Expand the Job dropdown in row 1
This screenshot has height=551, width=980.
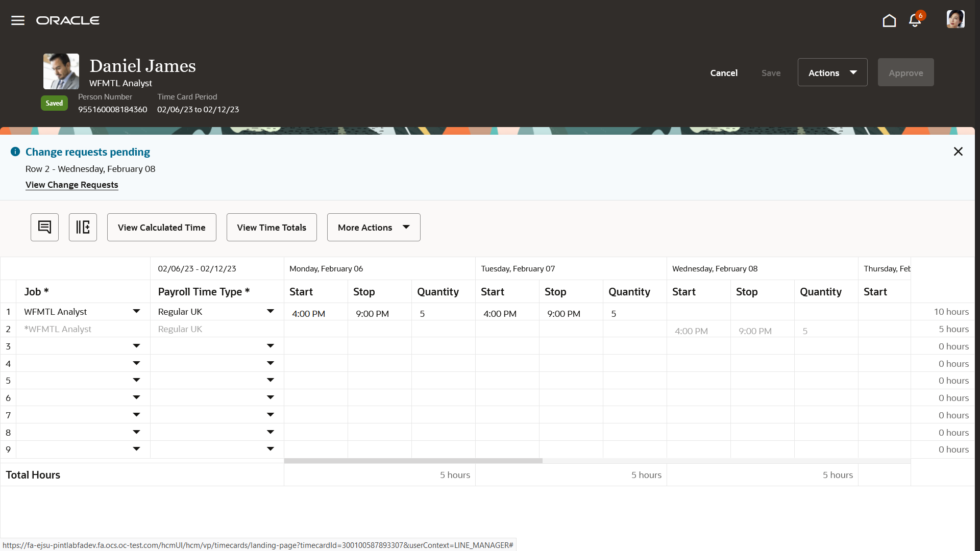coord(136,311)
